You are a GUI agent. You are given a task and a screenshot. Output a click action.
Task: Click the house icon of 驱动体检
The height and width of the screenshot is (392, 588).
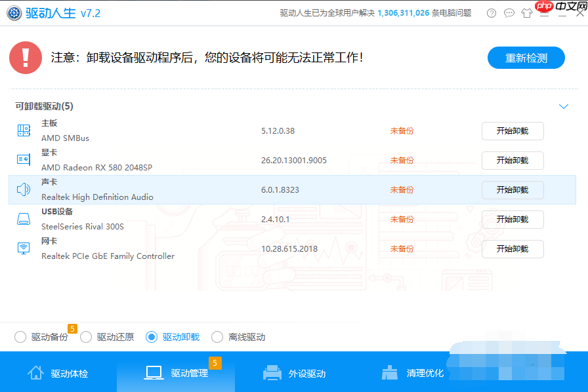click(35, 372)
